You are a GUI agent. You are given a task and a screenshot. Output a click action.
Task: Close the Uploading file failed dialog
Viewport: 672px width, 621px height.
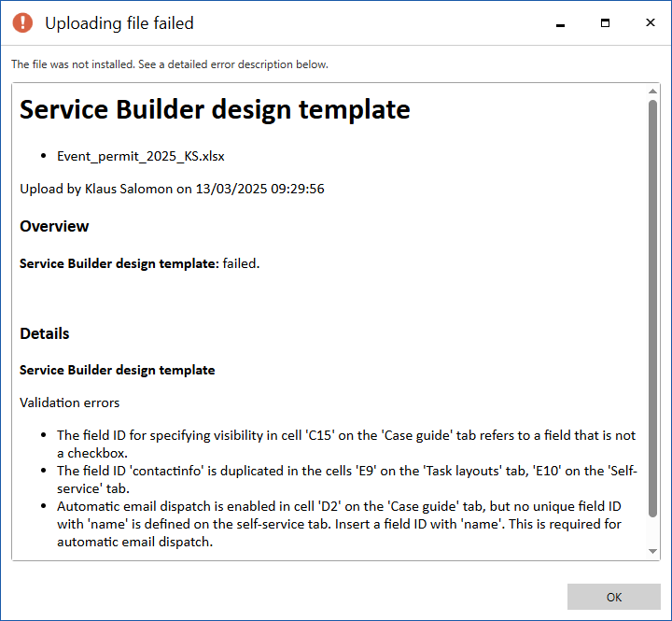click(x=649, y=23)
